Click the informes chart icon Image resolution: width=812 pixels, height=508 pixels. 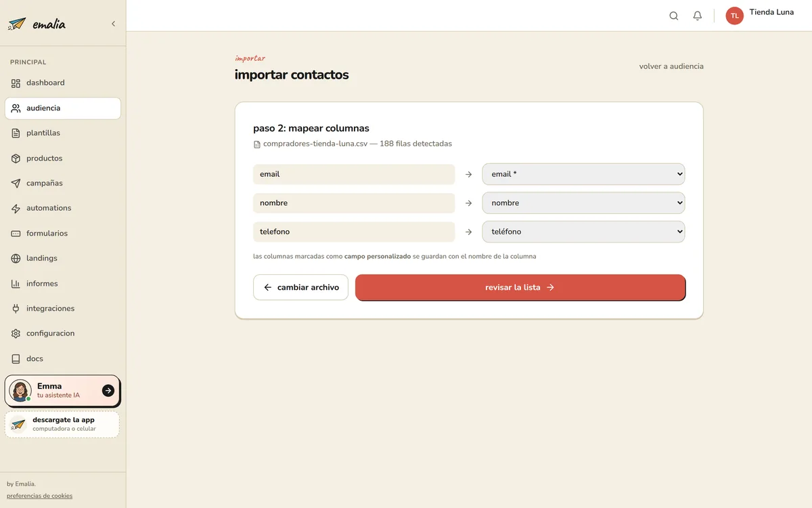click(x=16, y=284)
